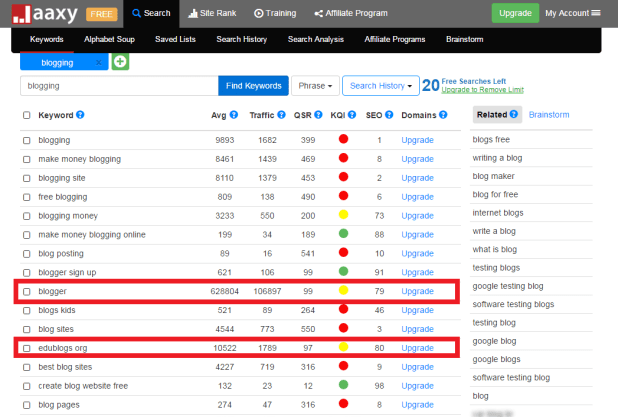Click related keyword 'internet blogs'
The width and height of the screenshot is (618, 417).
(498, 213)
